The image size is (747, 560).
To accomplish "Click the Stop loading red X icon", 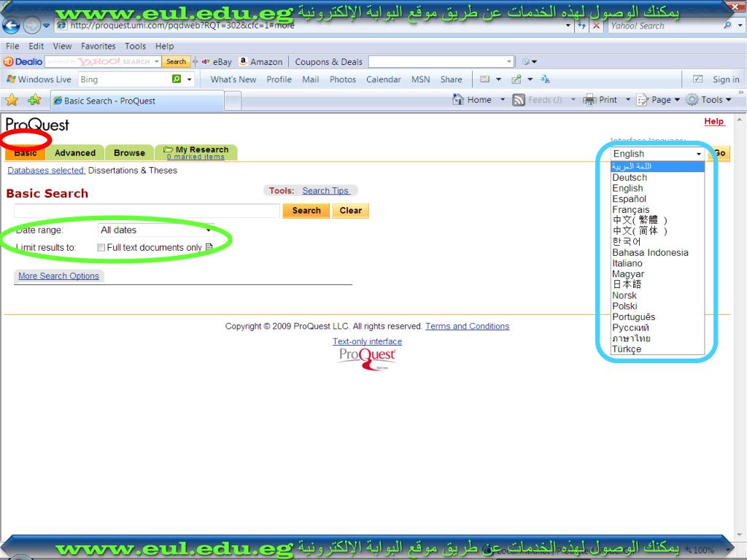I will (x=596, y=26).
